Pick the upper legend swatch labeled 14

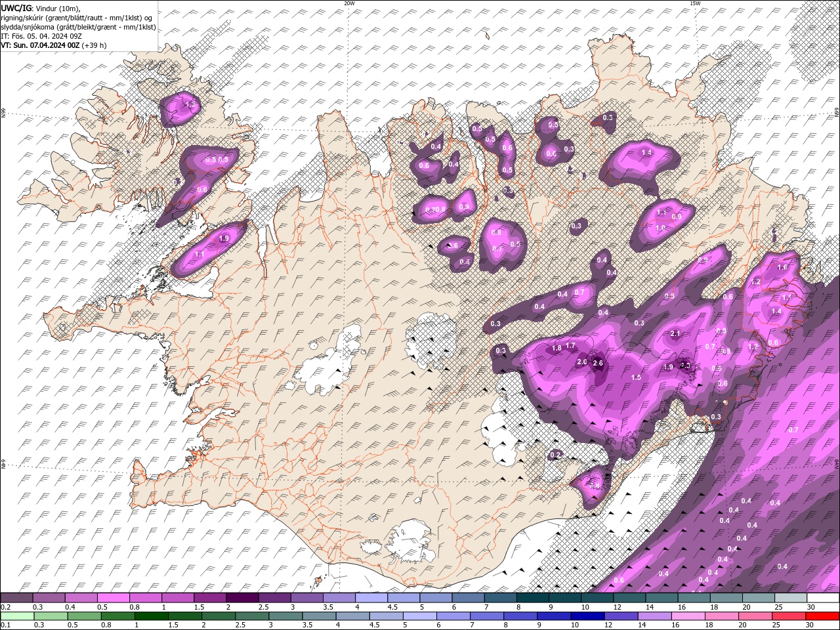tap(662, 598)
